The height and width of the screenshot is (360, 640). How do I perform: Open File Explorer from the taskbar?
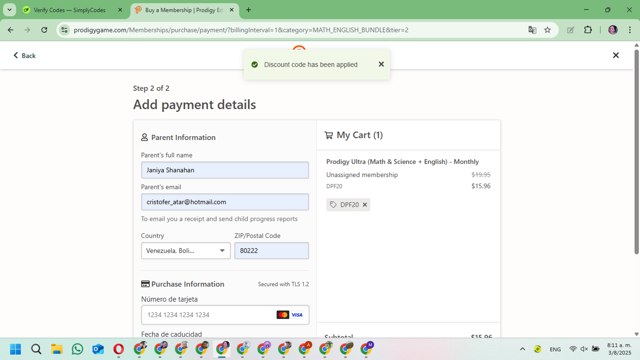pyautogui.click(x=57, y=349)
